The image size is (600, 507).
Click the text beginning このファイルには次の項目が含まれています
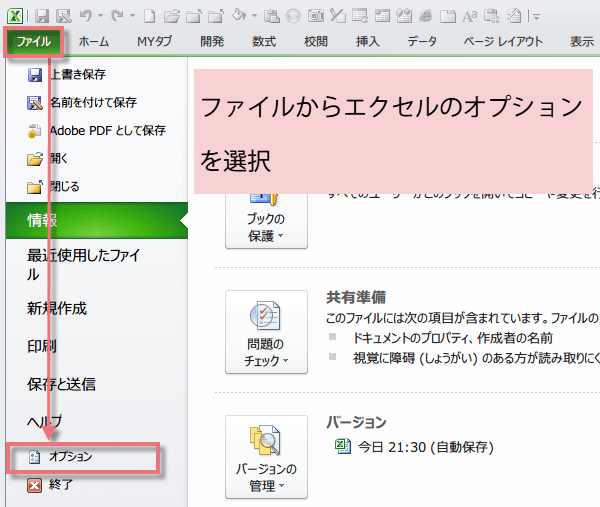point(463,318)
